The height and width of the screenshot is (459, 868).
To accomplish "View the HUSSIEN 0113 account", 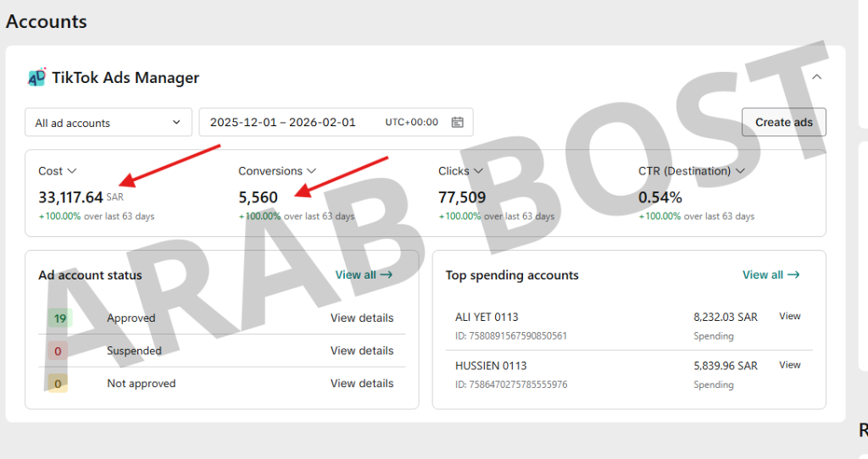I will (790, 365).
